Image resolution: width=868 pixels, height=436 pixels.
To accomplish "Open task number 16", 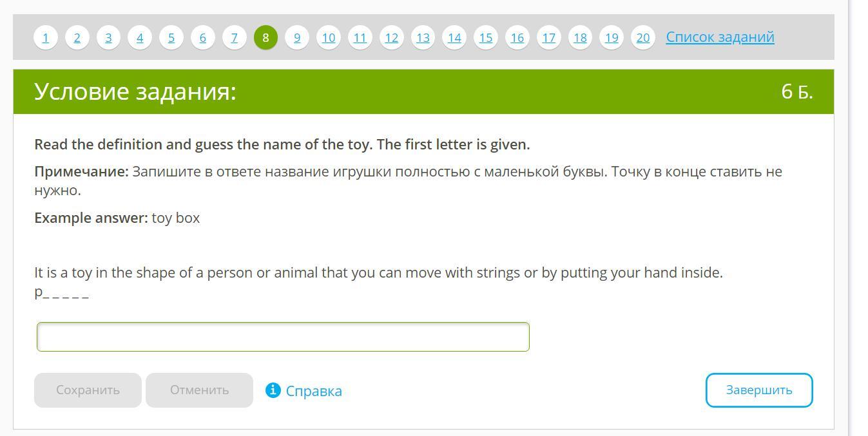I will point(517,37).
